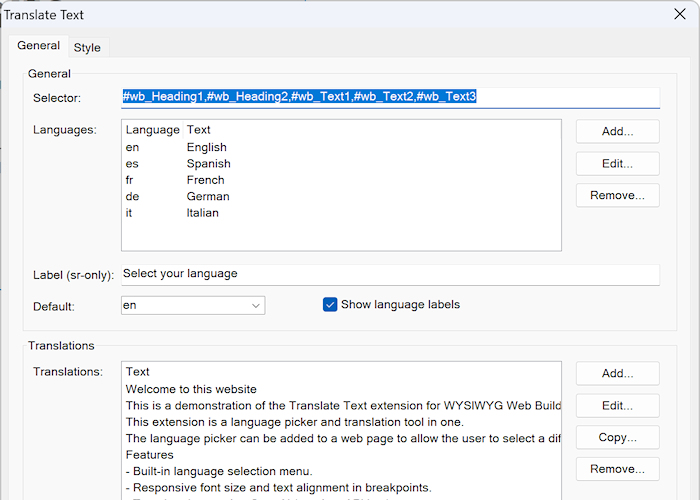
Task: Click Remove button beside Translations list
Action: pos(617,469)
